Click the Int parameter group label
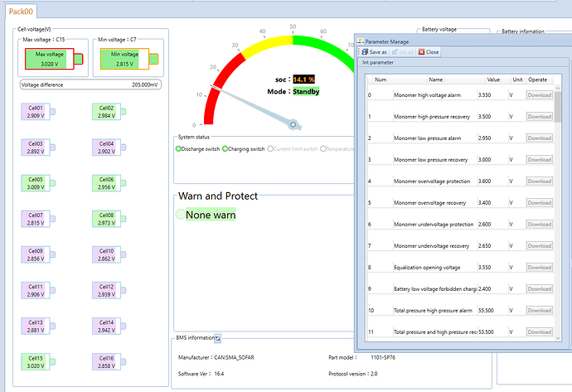 (x=377, y=63)
